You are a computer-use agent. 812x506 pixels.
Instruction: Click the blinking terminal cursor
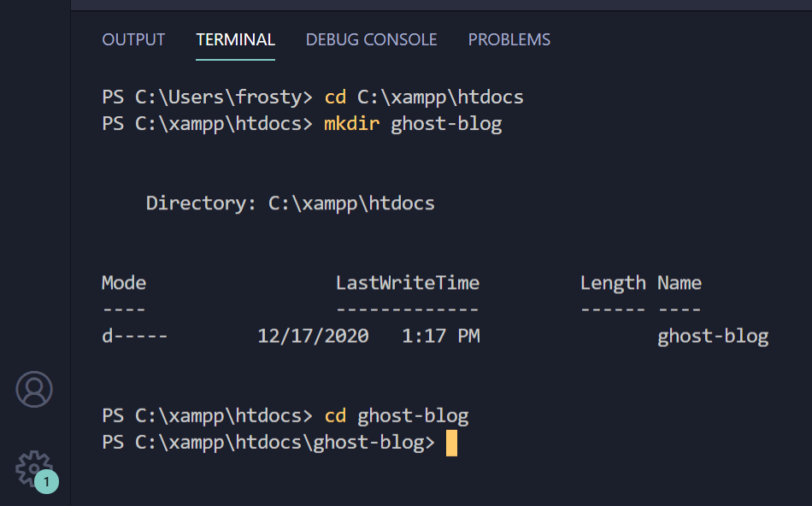point(454,443)
